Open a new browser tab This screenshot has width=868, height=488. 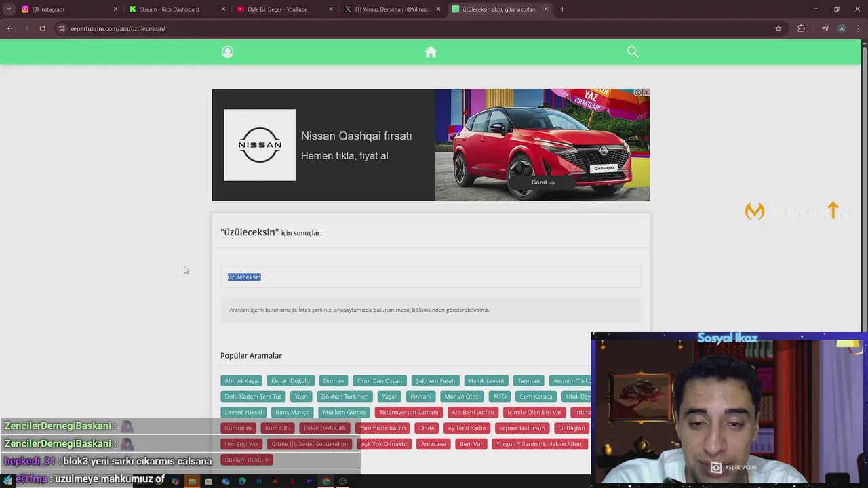click(562, 9)
